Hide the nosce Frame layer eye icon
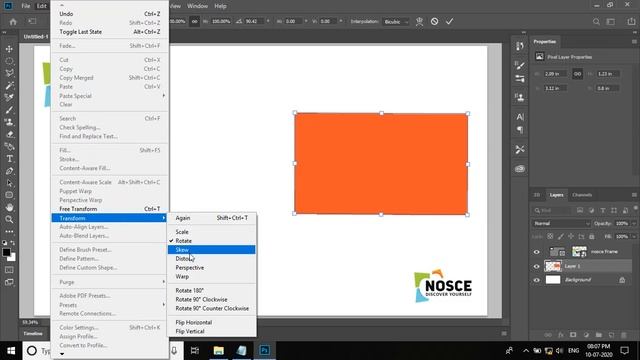Viewport: 640px width, 360px height. point(536,252)
